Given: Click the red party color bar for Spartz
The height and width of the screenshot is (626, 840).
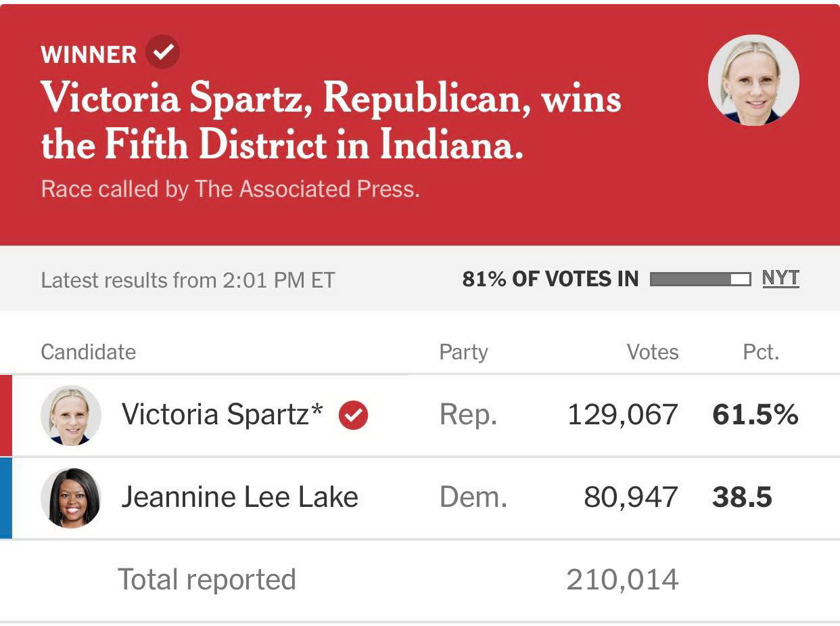Looking at the screenshot, I should (x=6, y=415).
